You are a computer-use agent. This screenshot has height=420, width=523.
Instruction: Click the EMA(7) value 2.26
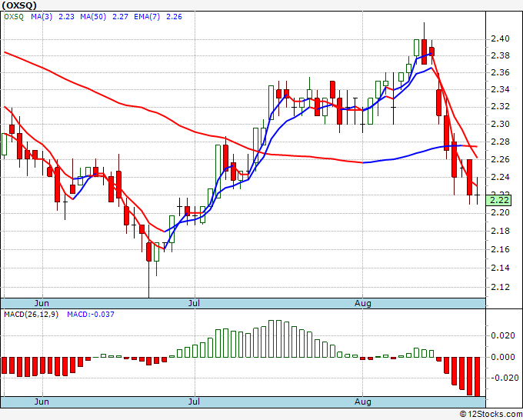coord(174,17)
